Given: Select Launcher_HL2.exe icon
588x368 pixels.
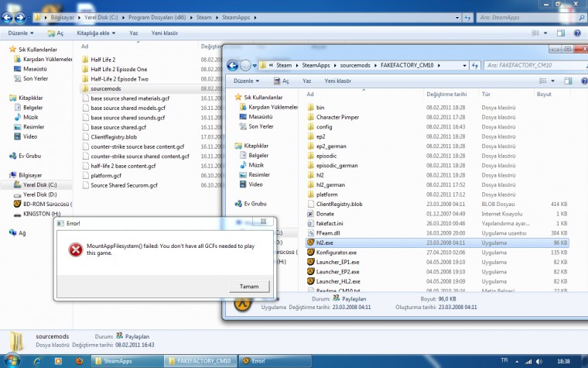Looking at the screenshot, I should 310,281.
